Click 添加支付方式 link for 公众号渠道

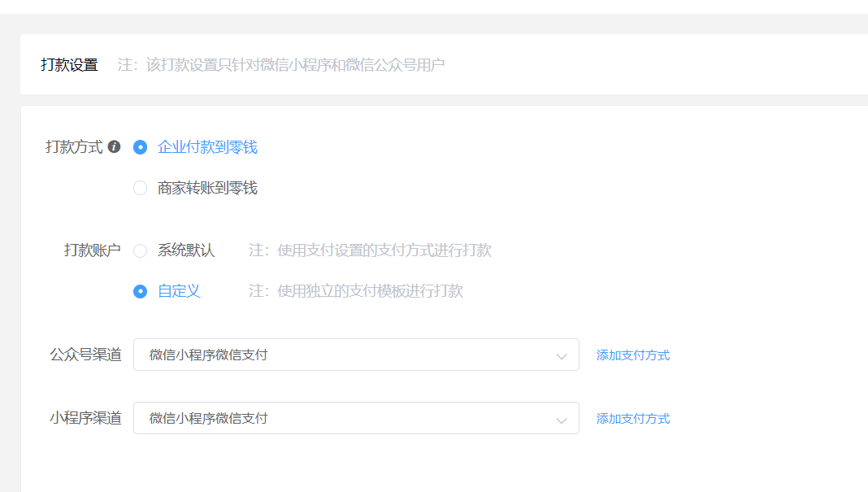[x=633, y=355]
